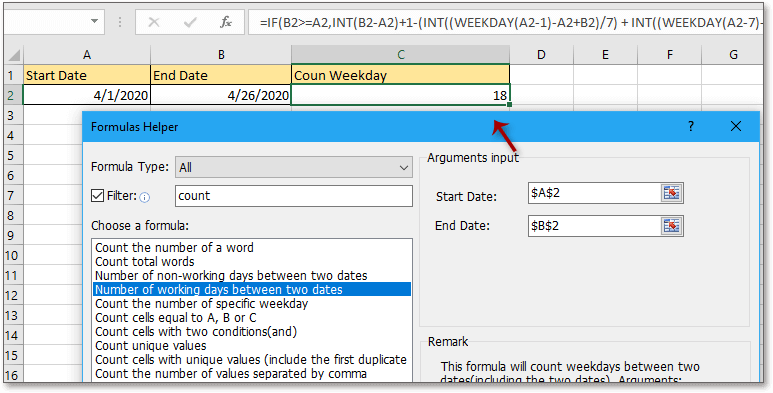Click the Formulas Helper help question mark
773x393 pixels.
(x=691, y=126)
